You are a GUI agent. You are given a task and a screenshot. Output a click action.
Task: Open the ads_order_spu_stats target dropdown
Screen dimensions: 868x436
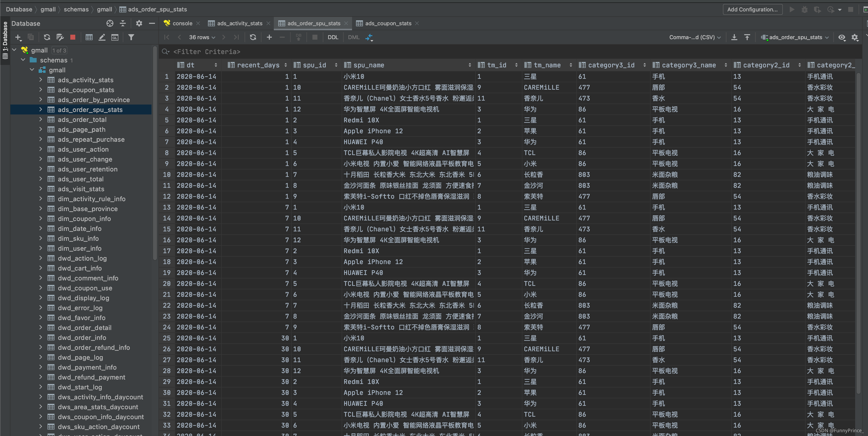click(x=795, y=37)
